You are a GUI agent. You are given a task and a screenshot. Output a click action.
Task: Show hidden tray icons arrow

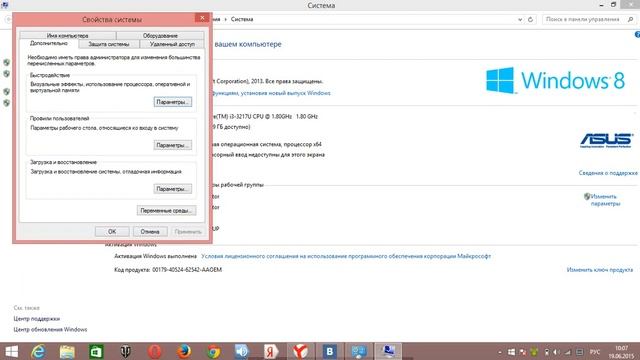click(x=500, y=352)
